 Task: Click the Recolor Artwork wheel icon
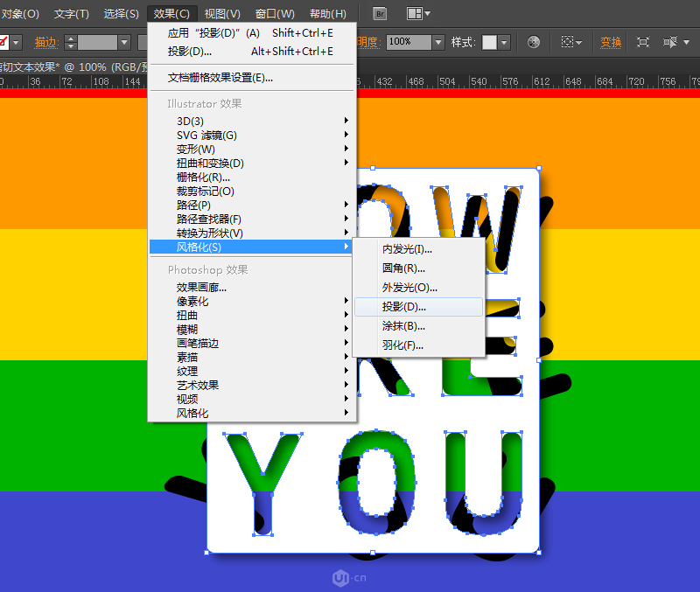pyautogui.click(x=534, y=43)
